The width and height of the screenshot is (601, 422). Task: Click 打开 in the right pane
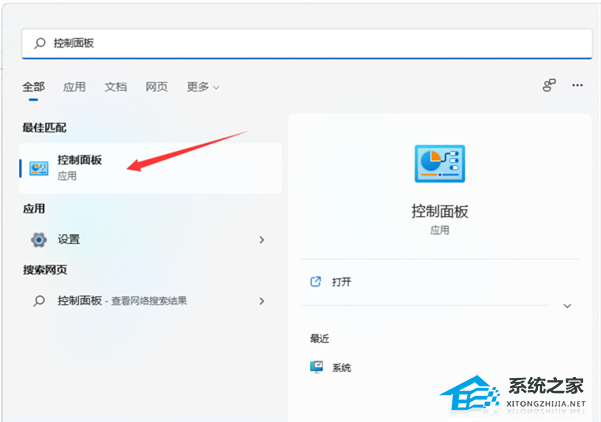coord(340,282)
